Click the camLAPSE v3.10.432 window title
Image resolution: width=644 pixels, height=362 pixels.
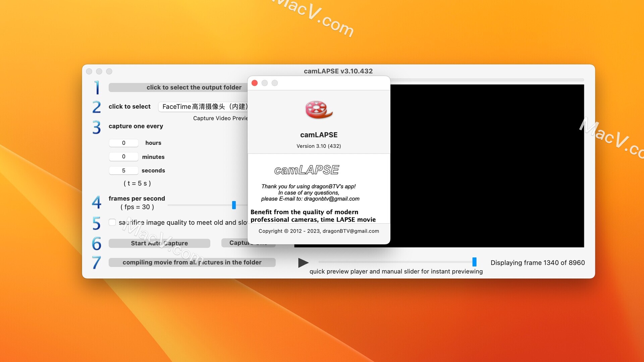(338, 71)
